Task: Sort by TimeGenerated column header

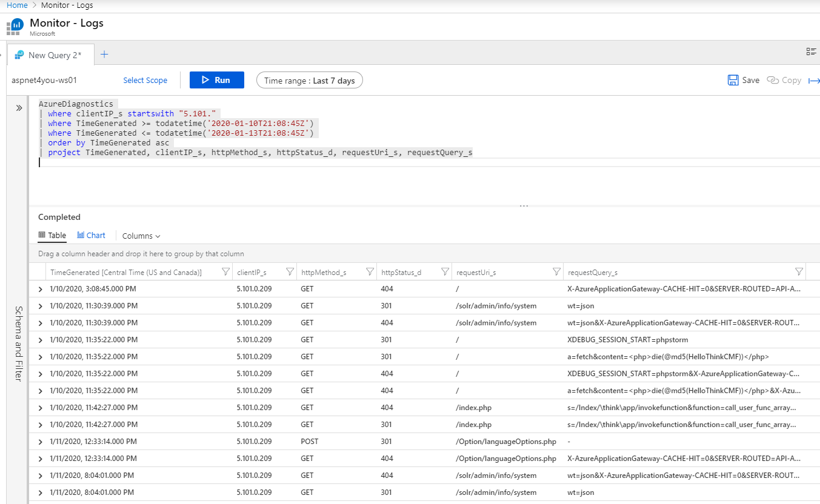Action: 126,273
